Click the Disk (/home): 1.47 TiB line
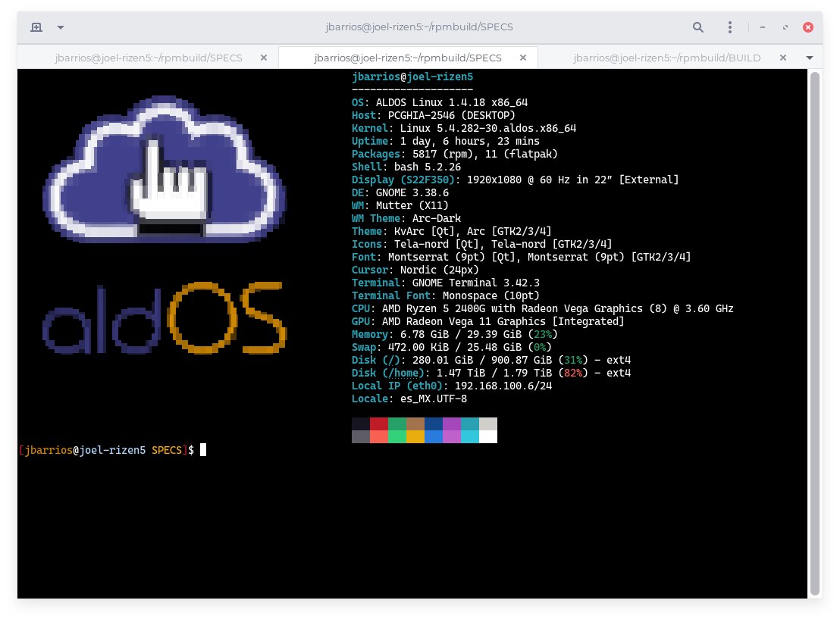Image resolution: width=840 pixels, height=622 pixels. coord(491,373)
